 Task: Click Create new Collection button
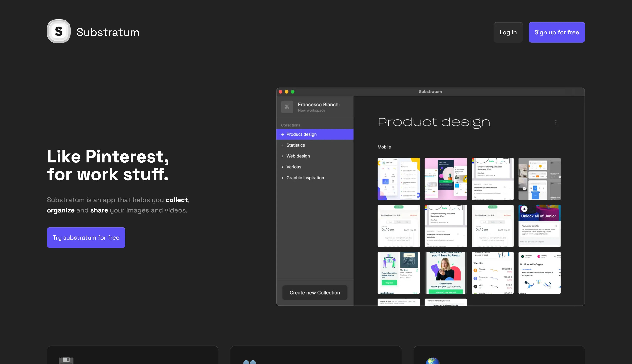[315, 293]
